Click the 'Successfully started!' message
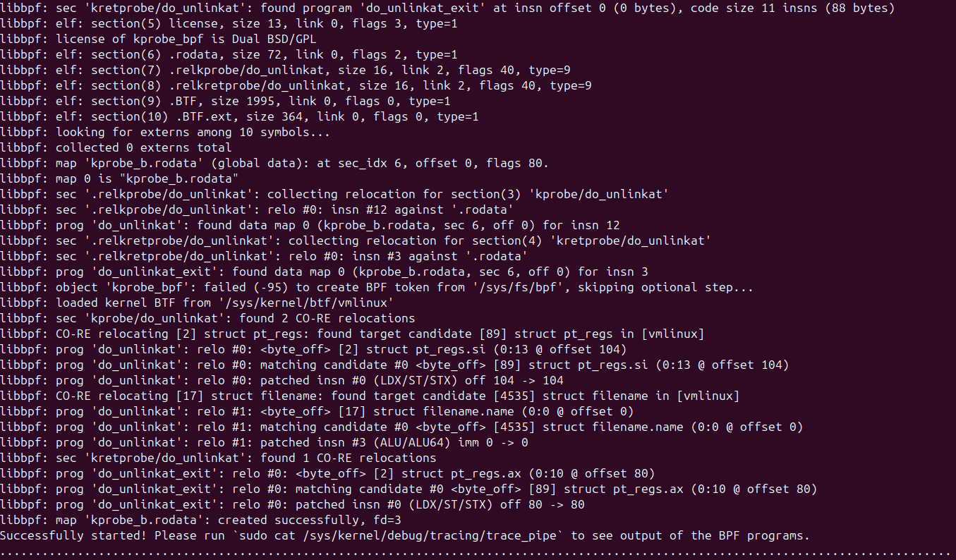Viewport: 956px width, 560px height. (74, 535)
